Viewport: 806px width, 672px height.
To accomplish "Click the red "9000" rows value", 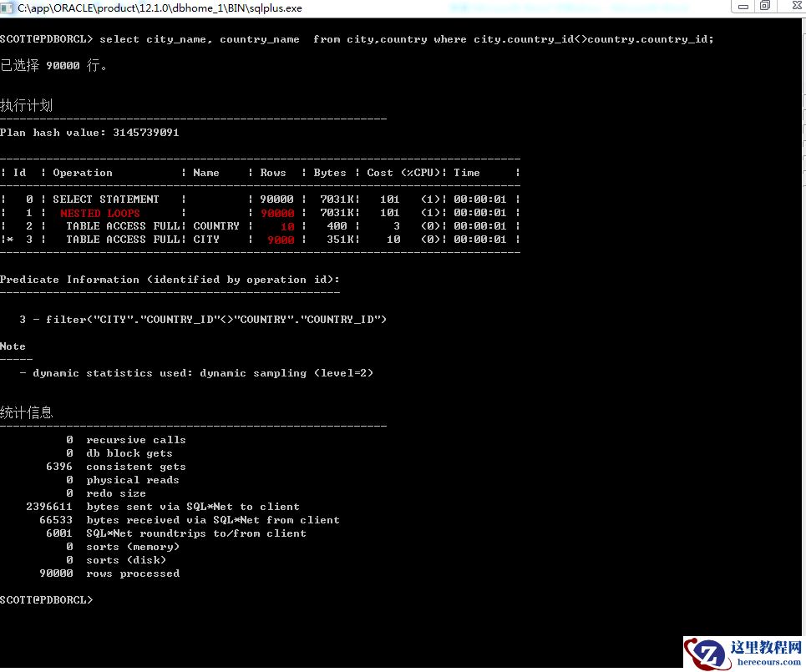I will click(x=281, y=240).
